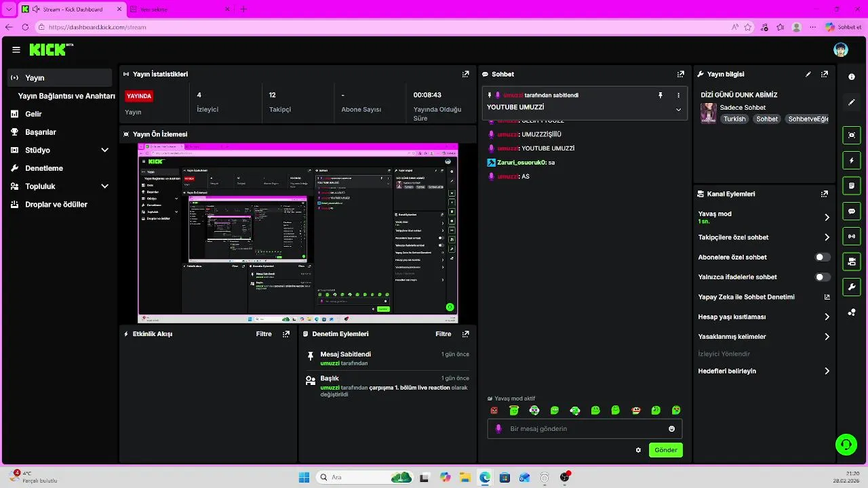Image resolution: width=868 pixels, height=488 pixels.
Task: Click the Sadece Sohbet category thumbnail
Action: click(709, 113)
